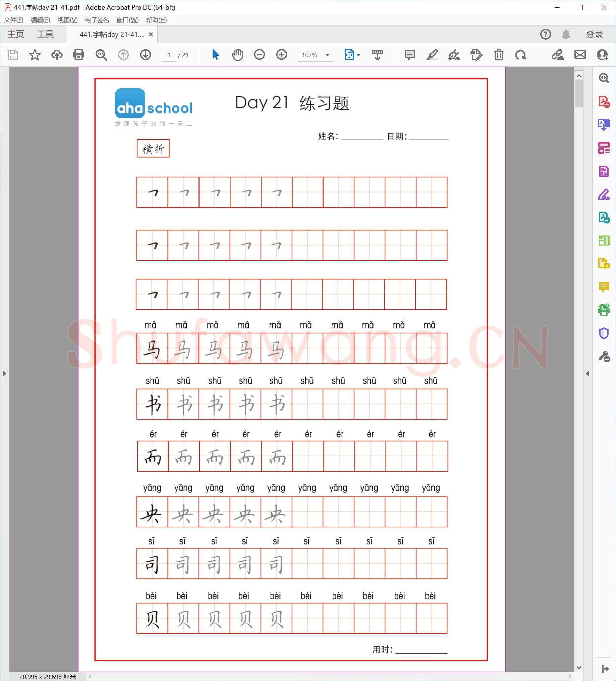Open the 视图 menu

tap(67, 20)
